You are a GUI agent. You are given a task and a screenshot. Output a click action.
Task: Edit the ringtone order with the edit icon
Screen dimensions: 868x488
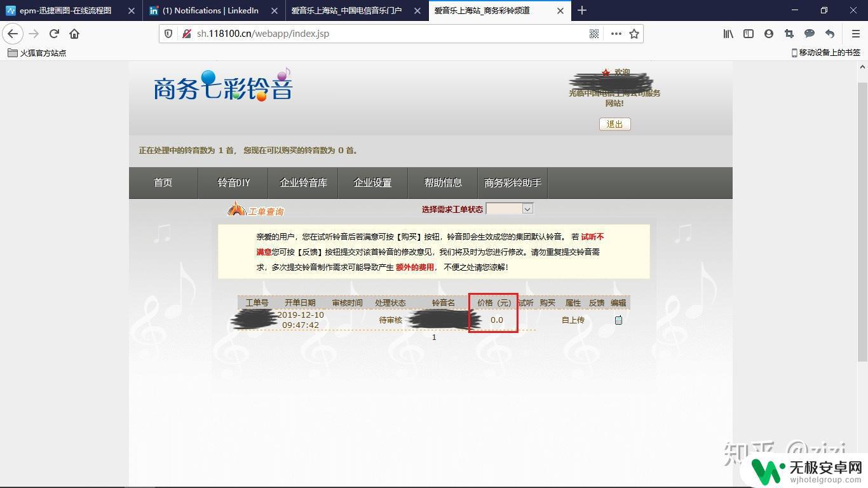click(618, 320)
